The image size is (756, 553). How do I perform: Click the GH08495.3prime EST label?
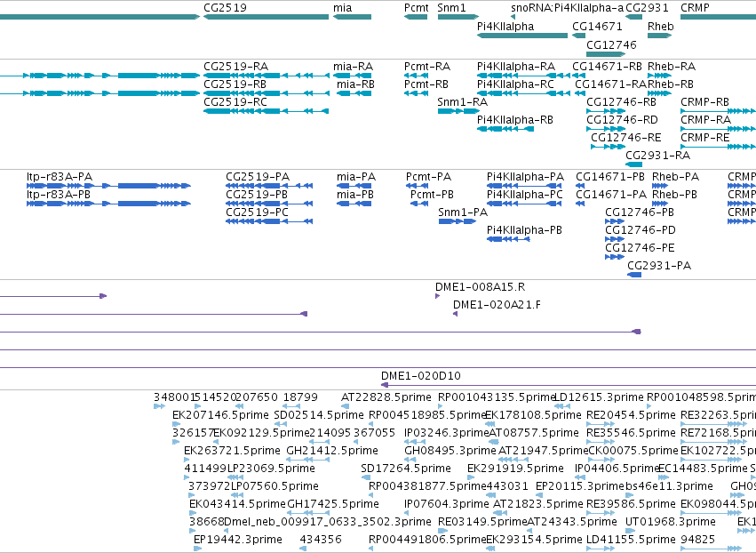tap(450, 451)
